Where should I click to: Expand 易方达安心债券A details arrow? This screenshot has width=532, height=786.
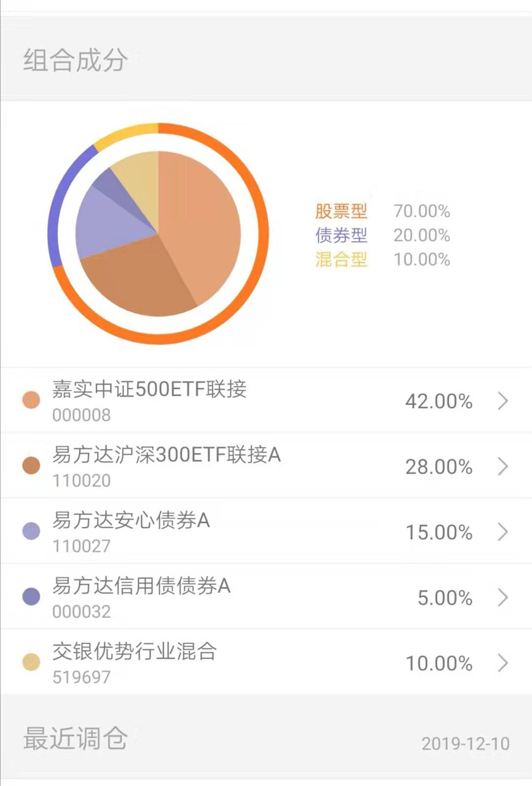[x=502, y=532]
